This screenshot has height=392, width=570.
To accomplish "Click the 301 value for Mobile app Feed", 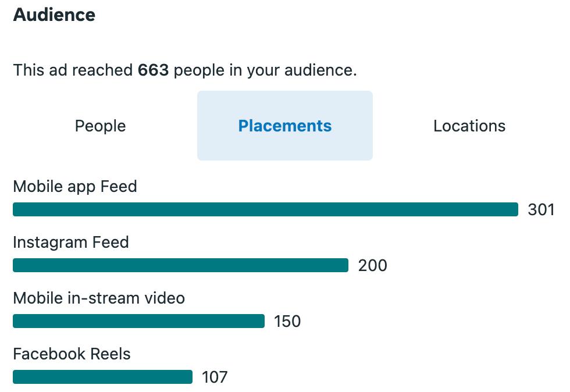I will pos(541,209).
